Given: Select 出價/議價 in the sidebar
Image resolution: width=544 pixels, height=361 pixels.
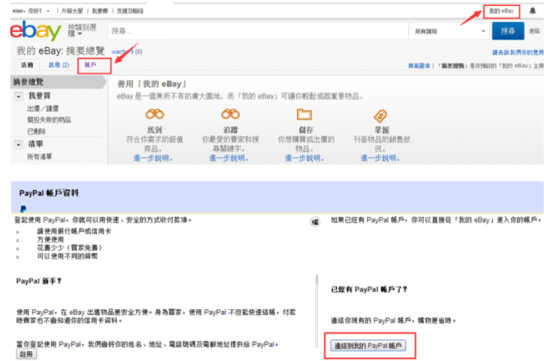Looking at the screenshot, I should click(43, 109).
